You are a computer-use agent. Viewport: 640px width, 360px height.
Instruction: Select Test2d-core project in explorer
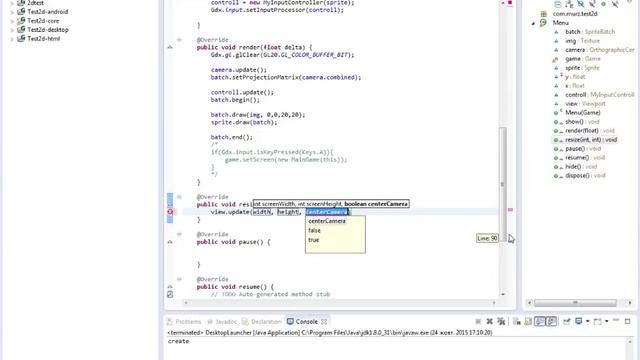pyautogui.click(x=43, y=21)
